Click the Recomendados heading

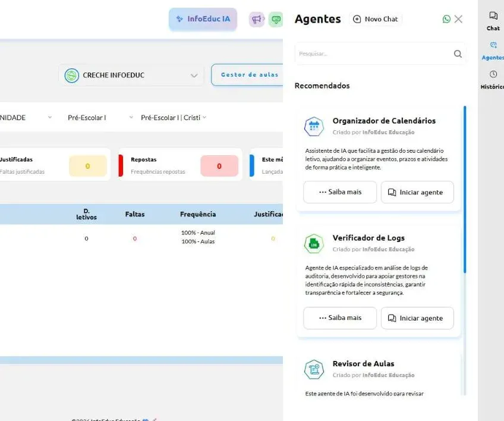coord(322,86)
